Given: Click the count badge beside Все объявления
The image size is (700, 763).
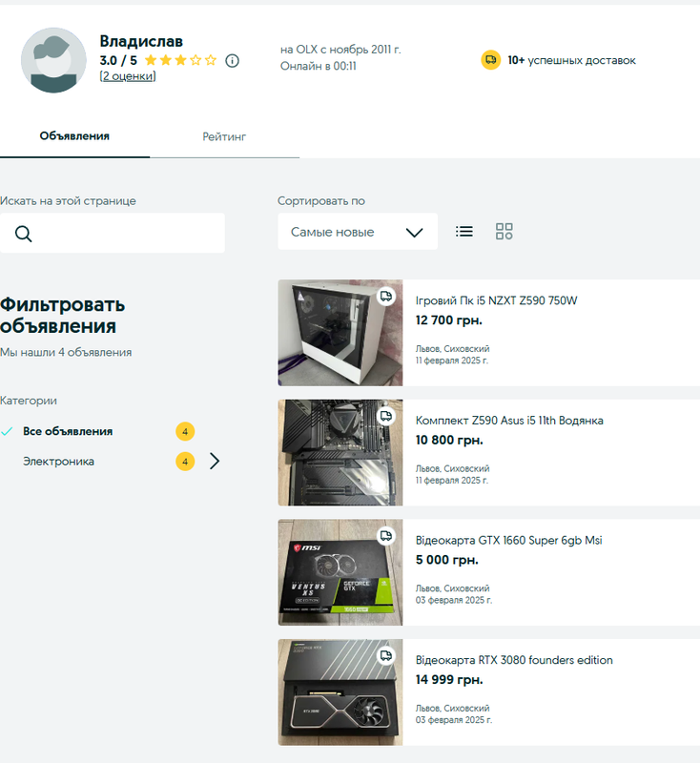Looking at the screenshot, I should (x=185, y=432).
